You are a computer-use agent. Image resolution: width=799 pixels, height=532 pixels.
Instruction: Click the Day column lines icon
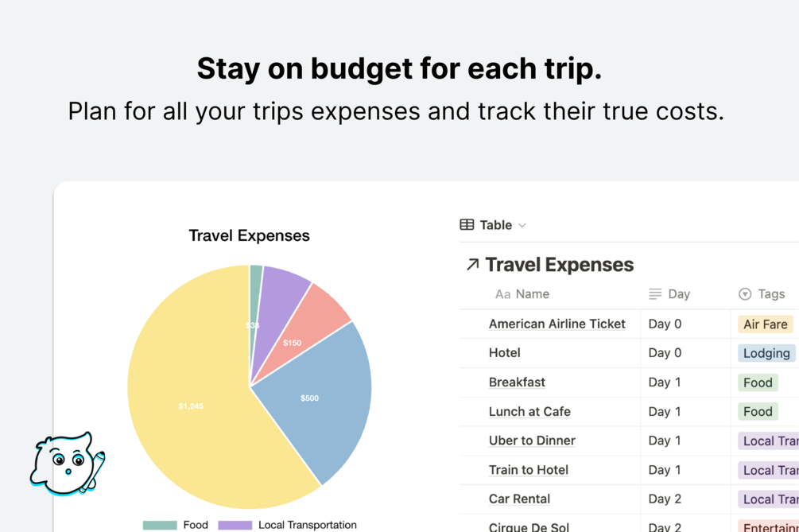(655, 294)
